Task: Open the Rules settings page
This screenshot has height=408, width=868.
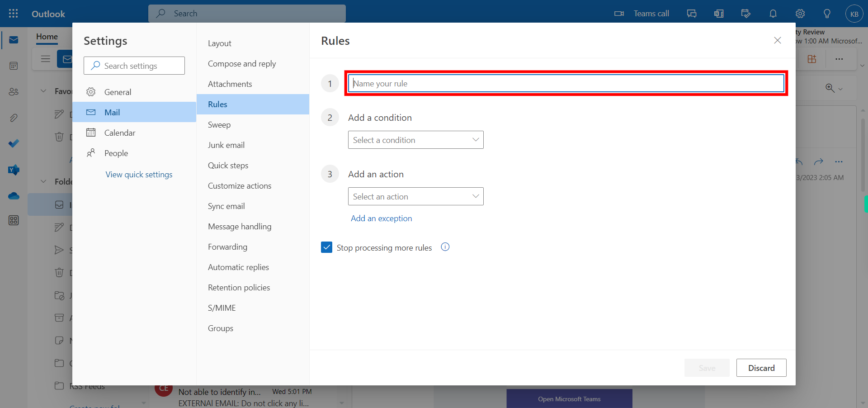Action: 253,104
